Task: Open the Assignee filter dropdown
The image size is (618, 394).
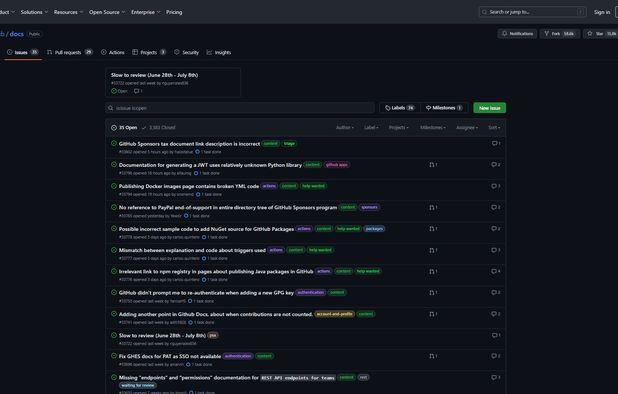Action: 467,128
